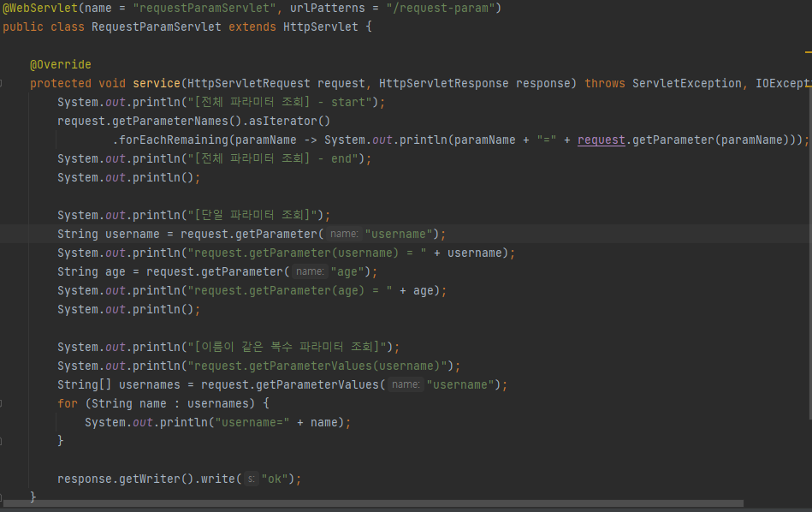The height and width of the screenshot is (512, 812).
Task: Click the "[전체 파라미터 조회] - end" string
Action: pyautogui.click(x=273, y=158)
